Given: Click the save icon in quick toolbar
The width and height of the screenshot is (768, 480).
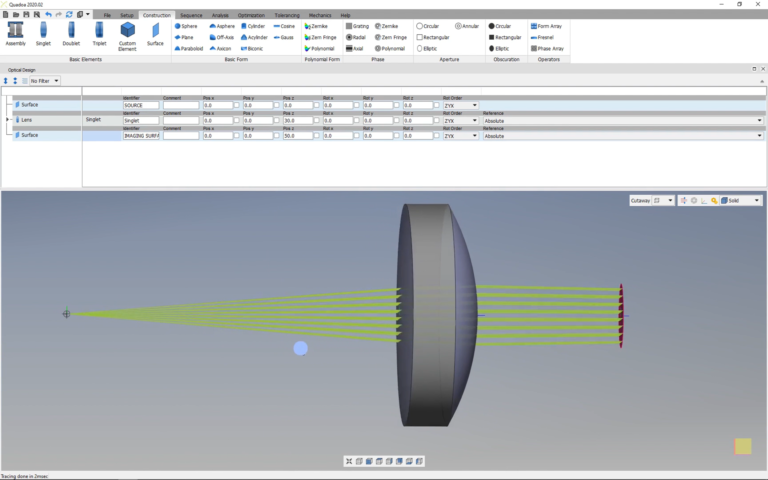Looking at the screenshot, I should point(26,14).
